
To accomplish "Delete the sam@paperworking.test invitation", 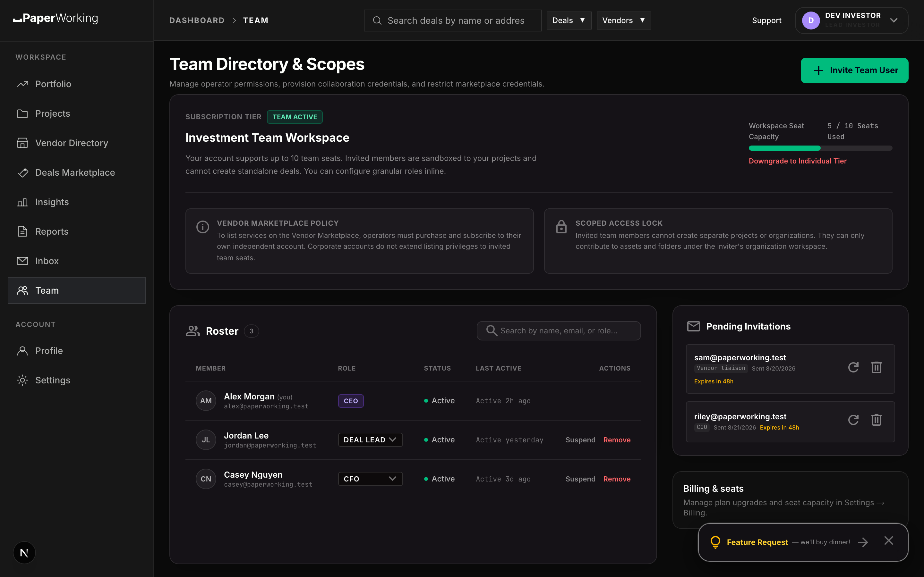I will point(876,367).
